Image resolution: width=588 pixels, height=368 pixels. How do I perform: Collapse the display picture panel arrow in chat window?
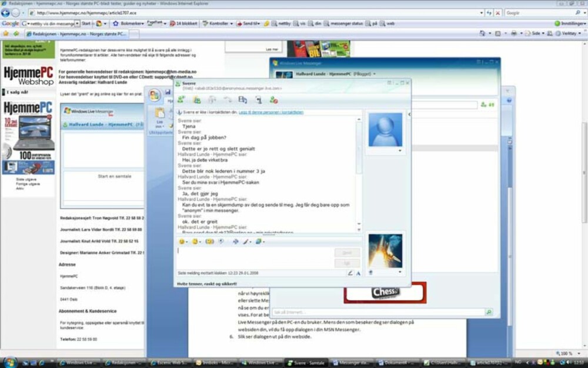409,114
